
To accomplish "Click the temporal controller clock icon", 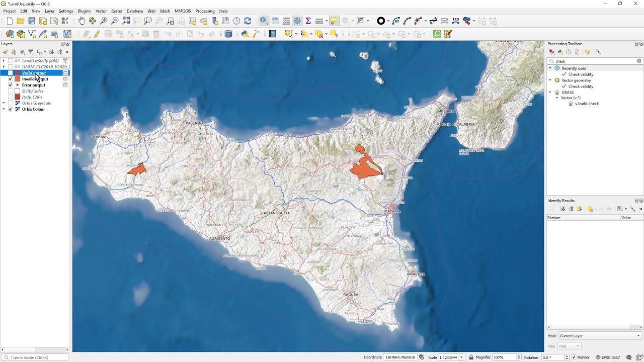I will coord(236,21).
